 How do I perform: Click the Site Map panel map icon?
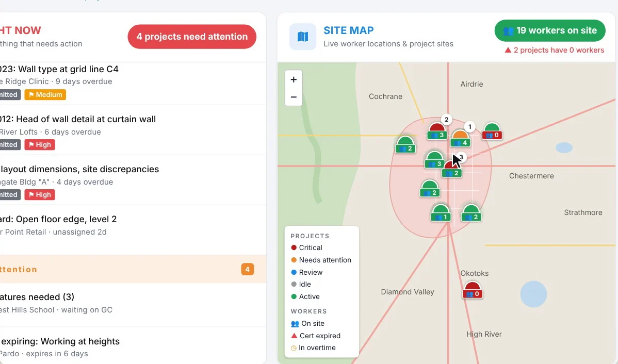(303, 37)
